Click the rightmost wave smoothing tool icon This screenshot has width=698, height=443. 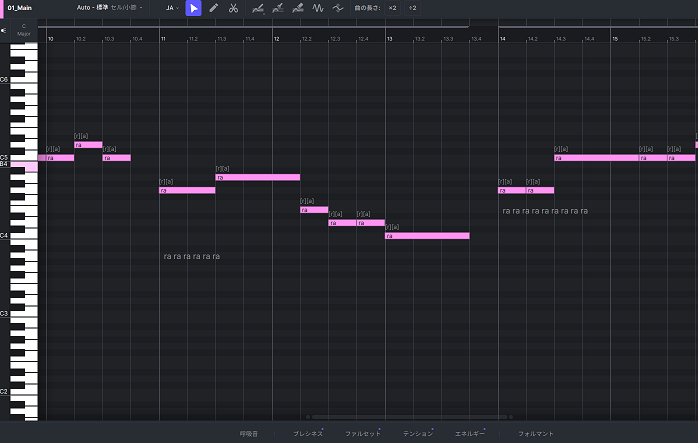[x=338, y=8]
